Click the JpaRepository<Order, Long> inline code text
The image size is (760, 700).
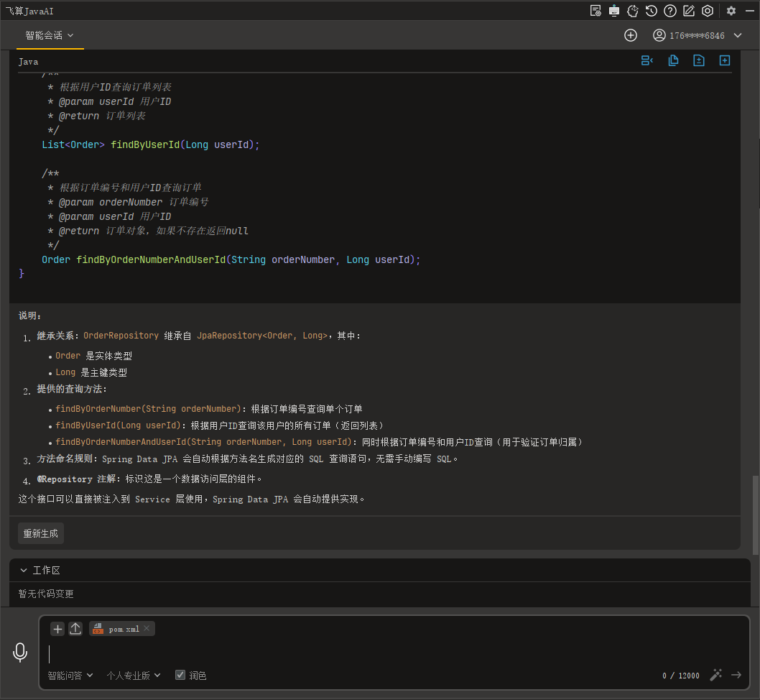[262, 336]
